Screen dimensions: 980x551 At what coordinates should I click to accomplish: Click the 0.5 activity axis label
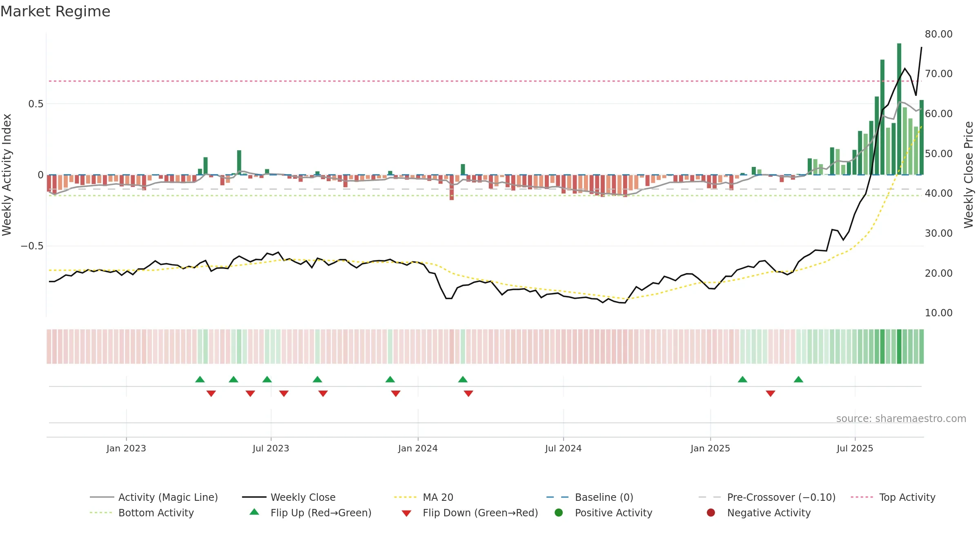(36, 104)
